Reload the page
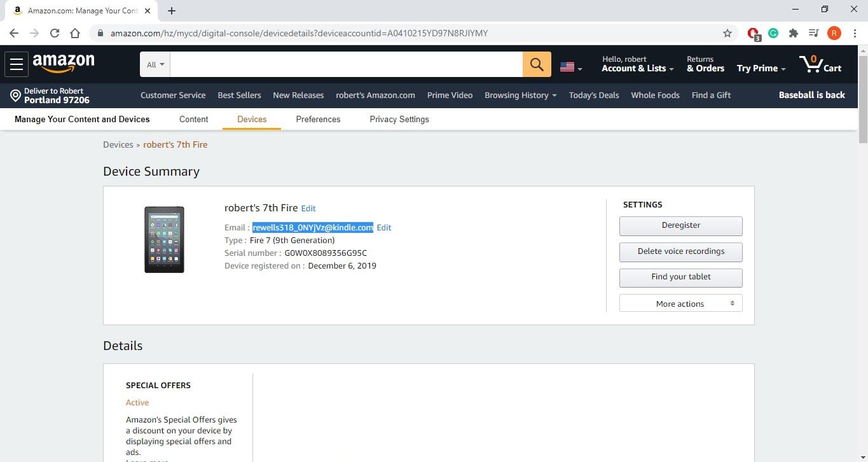The image size is (868, 462). click(x=55, y=33)
